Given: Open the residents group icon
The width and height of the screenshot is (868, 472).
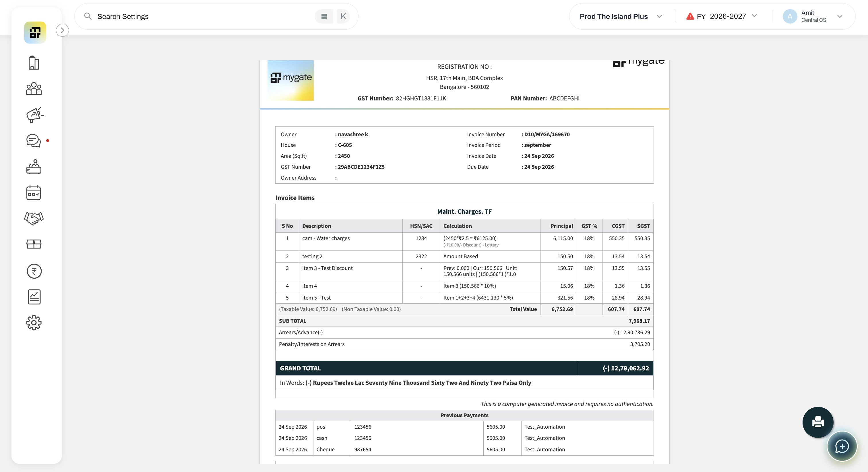Looking at the screenshot, I should [x=34, y=89].
